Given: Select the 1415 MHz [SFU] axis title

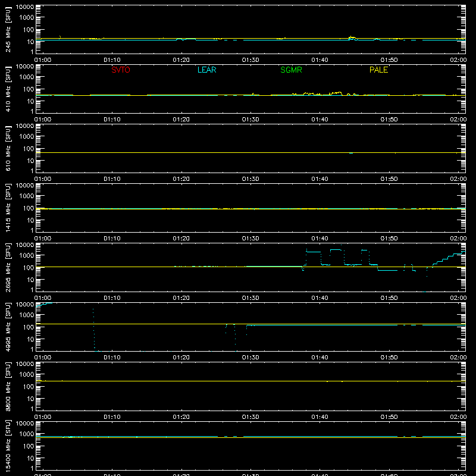Looking at the screenshot, I should 8,208.
